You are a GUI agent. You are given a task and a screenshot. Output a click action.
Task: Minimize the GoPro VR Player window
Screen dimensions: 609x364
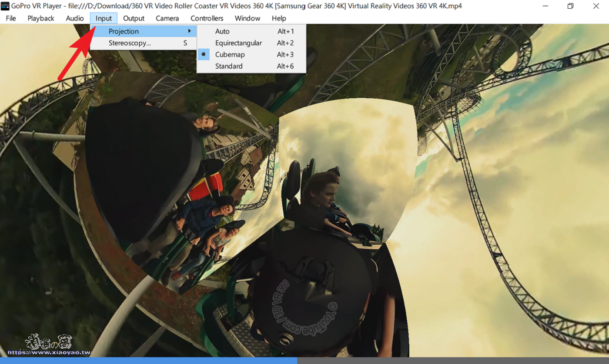[545, 6]
